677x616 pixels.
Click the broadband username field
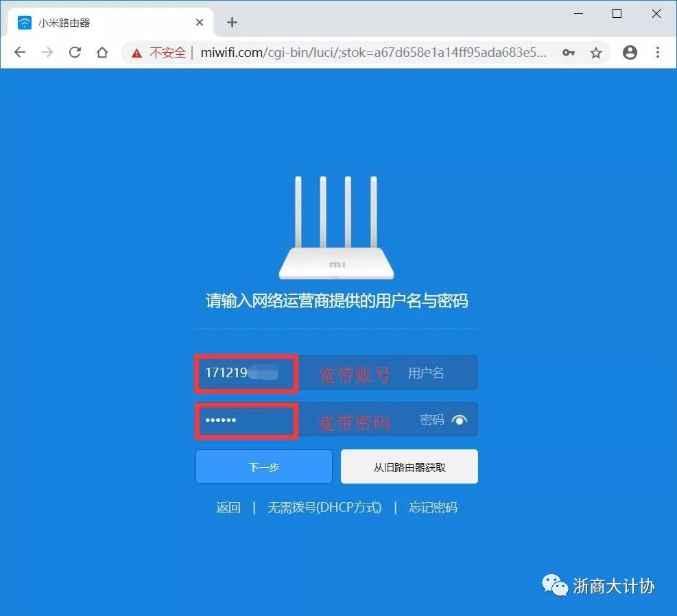(337, 373)
